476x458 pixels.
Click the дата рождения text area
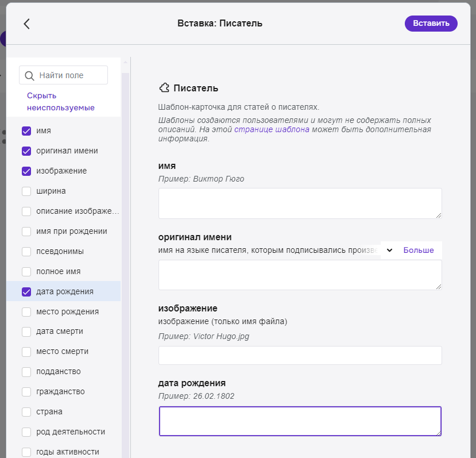tap(300, 421)
